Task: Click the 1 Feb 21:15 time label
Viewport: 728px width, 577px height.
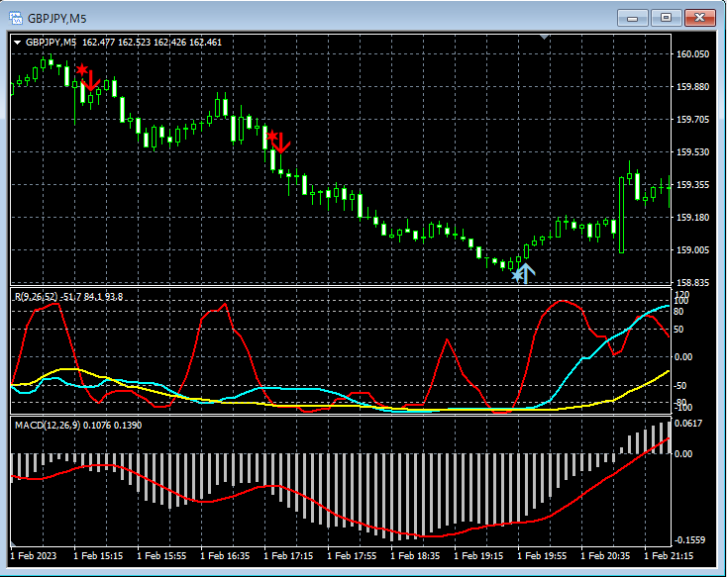Action: click(x=670, y=557)
